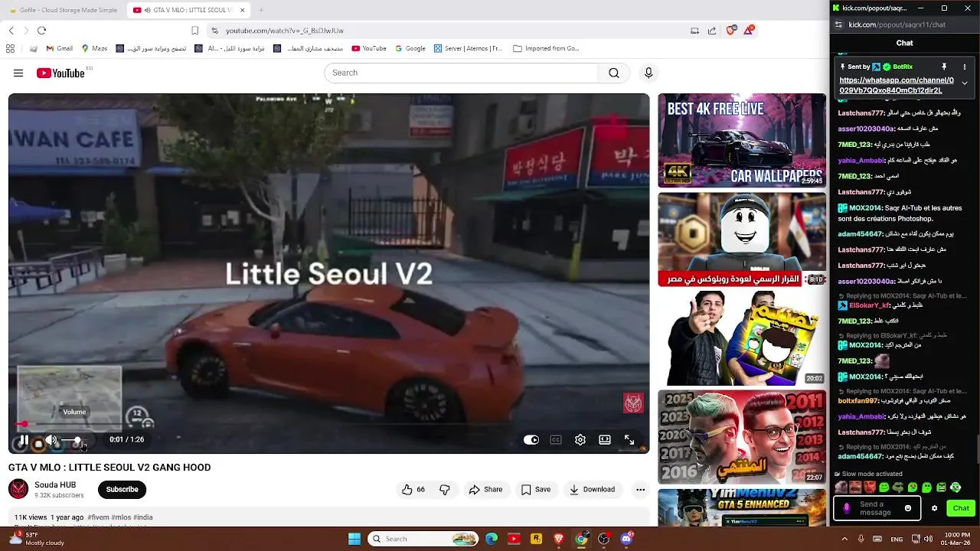Seek on the red video progress bar
The width and height of the screenshot is (980, 551).
click(x=328, y=424)
